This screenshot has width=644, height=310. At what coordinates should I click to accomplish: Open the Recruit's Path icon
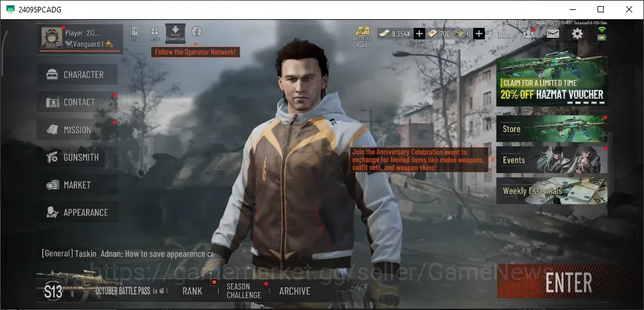[x=362, y=37]
